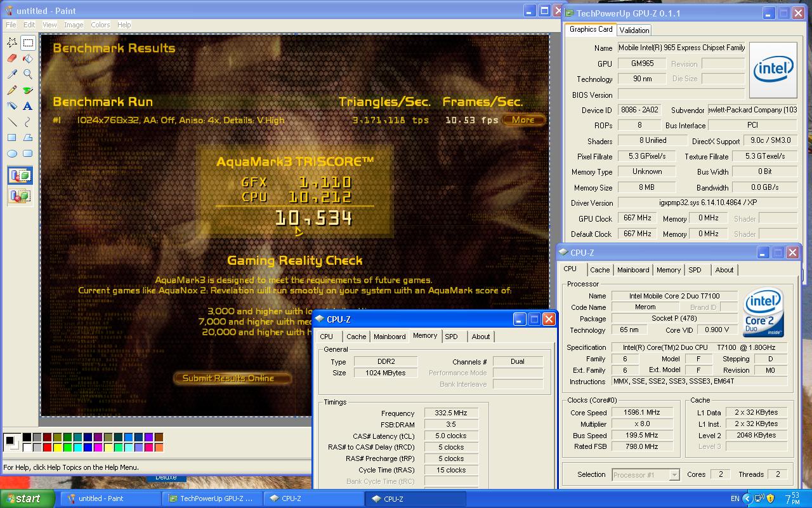Open the View menu in Paint
The image size is (812, 508).
pos(49,25)
